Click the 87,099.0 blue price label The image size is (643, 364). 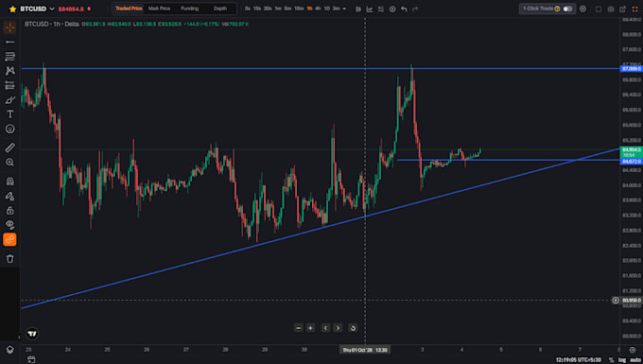tap(632, 68)
